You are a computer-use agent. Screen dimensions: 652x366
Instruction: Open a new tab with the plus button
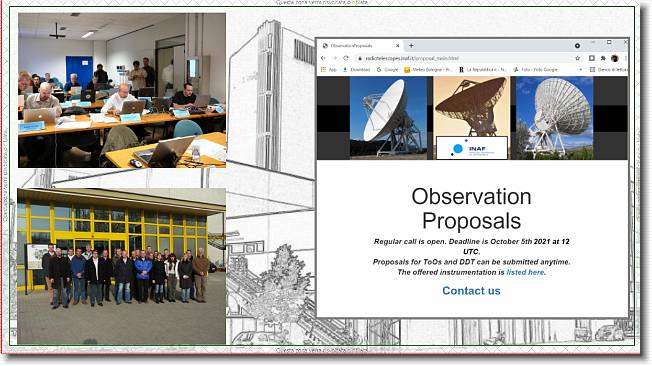[411, 46]
